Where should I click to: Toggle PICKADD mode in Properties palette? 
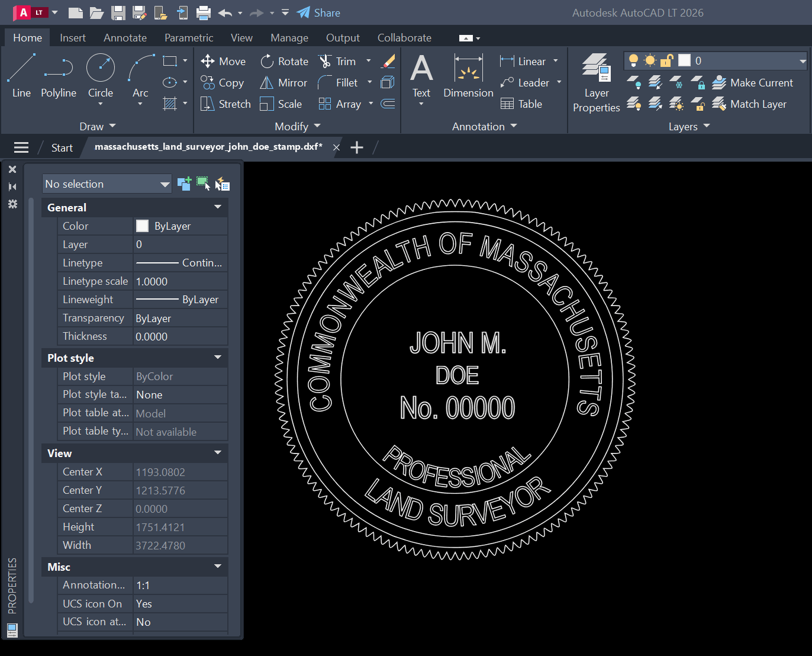coord(184,184)
